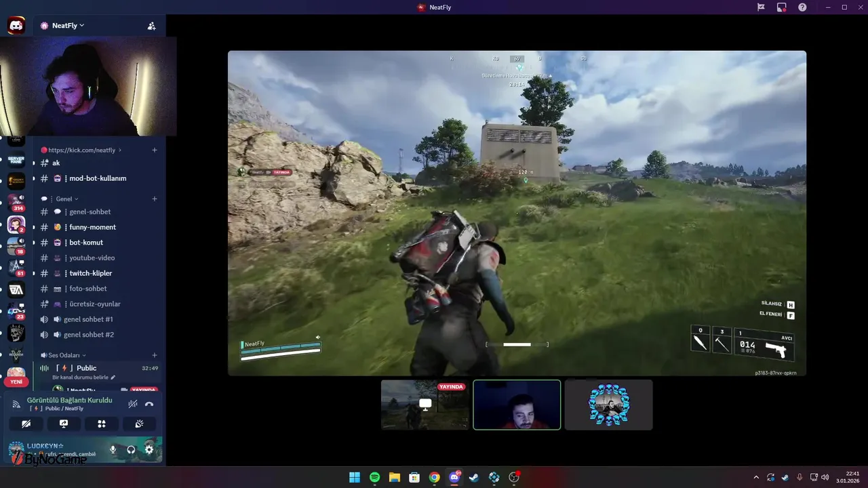
Task: Select the Public voice channel
Action: coord(98,368)
